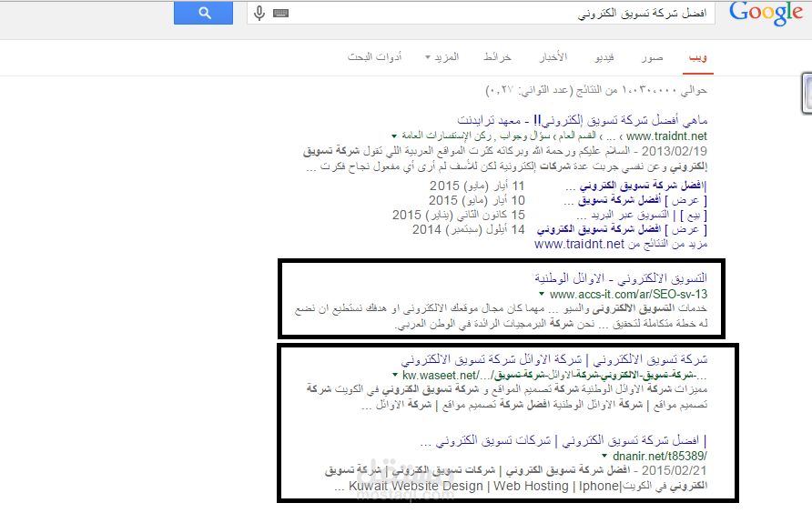Switch to the صور (Images) tab
This screenshot has width=812, height=513.
click(652, 57)
